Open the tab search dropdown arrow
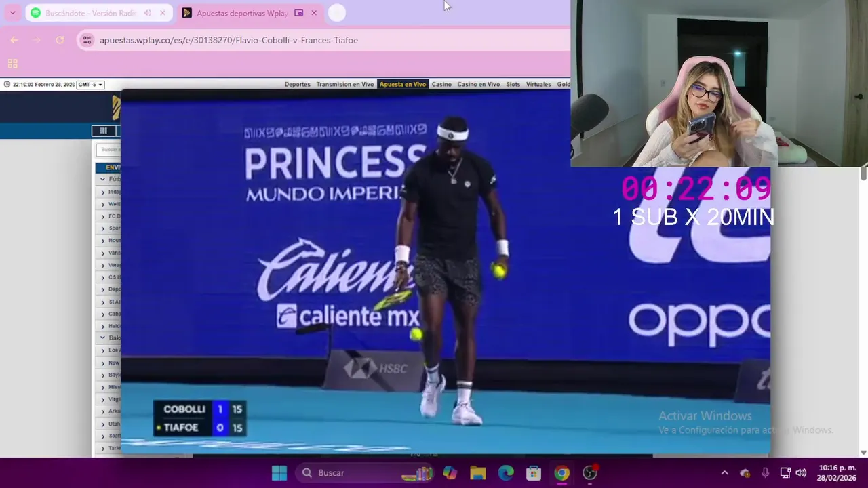 (12, 13)
